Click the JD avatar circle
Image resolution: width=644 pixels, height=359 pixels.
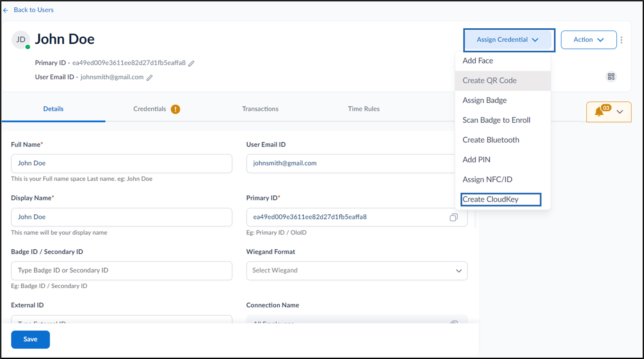coord(21,40)
